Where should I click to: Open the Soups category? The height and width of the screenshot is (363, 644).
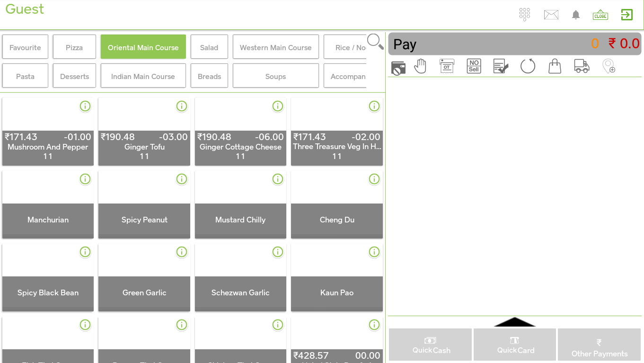click(276, 76)
